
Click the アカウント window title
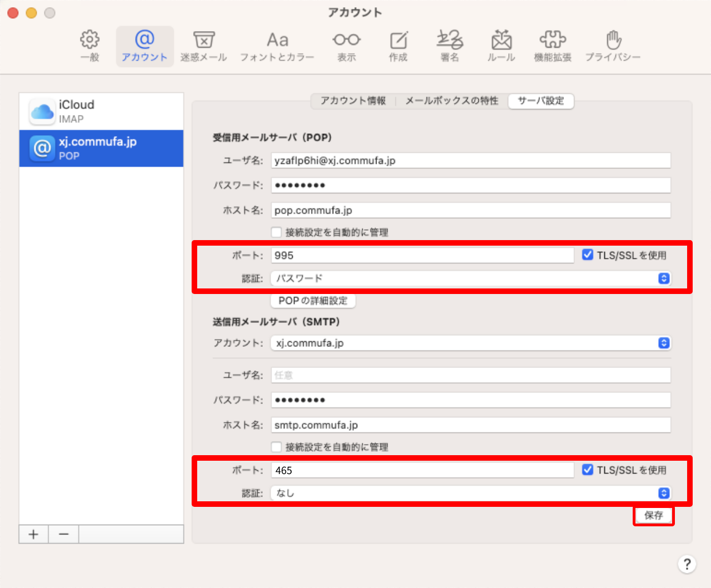coord(355,12)
